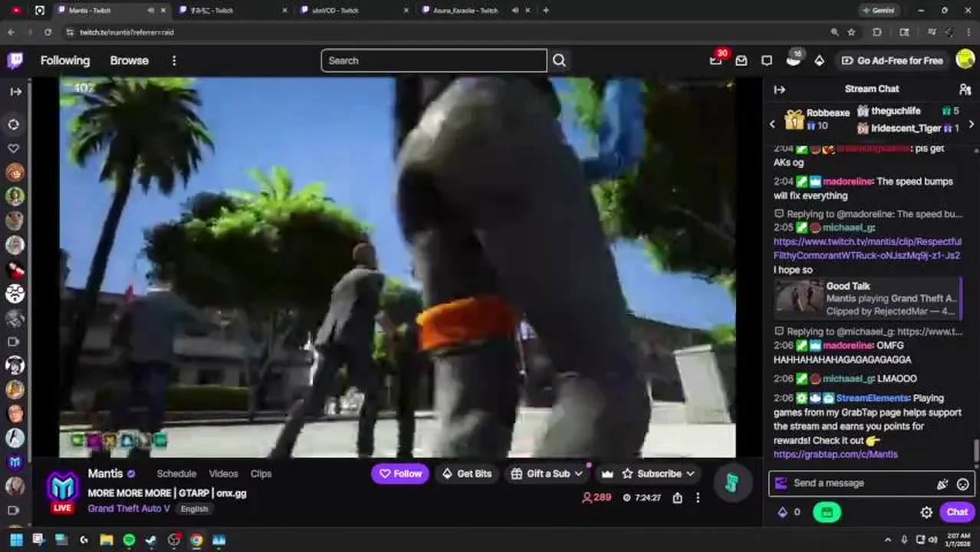
Task: Click gifter Iridescent_Tiger in leaderboard
Action: (x=906, y=128)
